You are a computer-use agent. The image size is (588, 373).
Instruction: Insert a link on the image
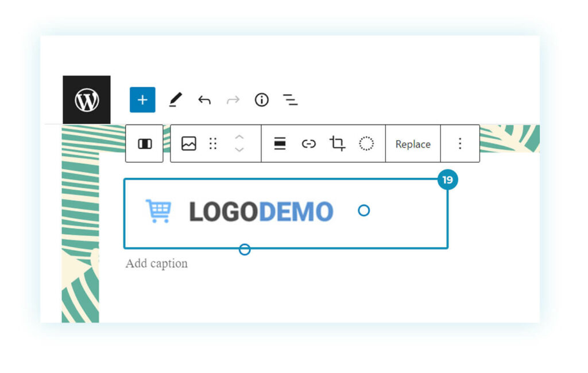pos(308,143)
